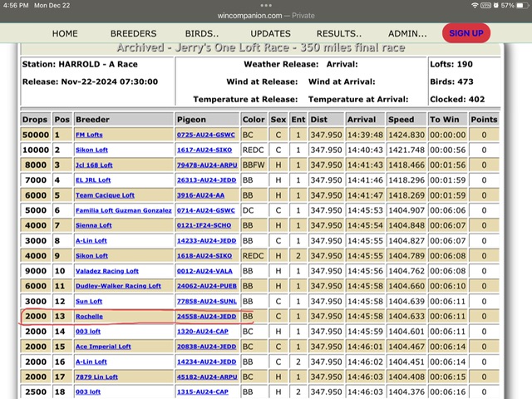
Task: Open the HOME menu item
Action: click(65, 34)
